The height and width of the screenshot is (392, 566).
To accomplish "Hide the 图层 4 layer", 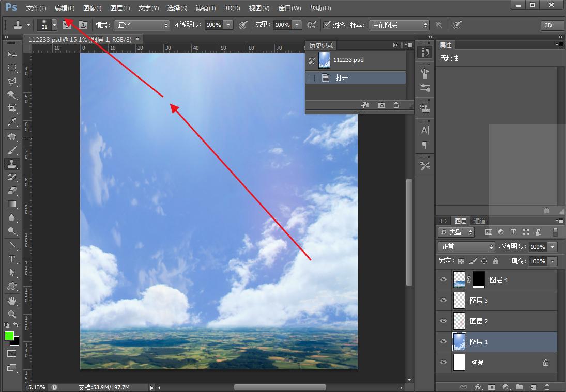I will point(443,279).
